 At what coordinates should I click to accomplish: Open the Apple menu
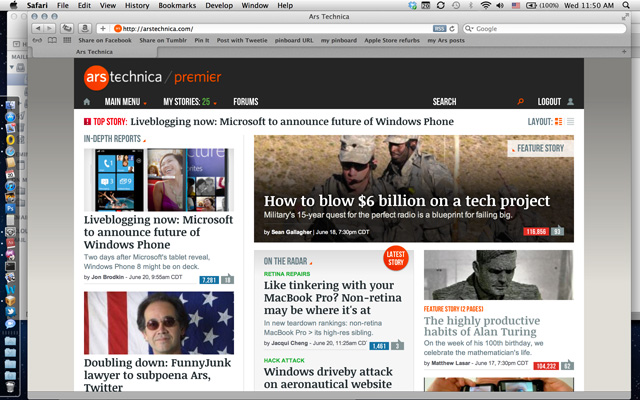click(13, 5)
